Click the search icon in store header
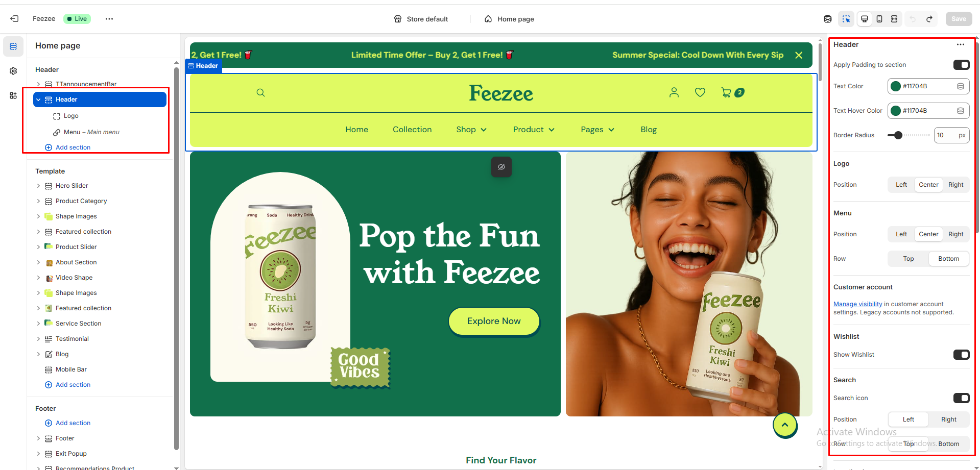This screenshot has height=470, width=980. tap(260, 92)
